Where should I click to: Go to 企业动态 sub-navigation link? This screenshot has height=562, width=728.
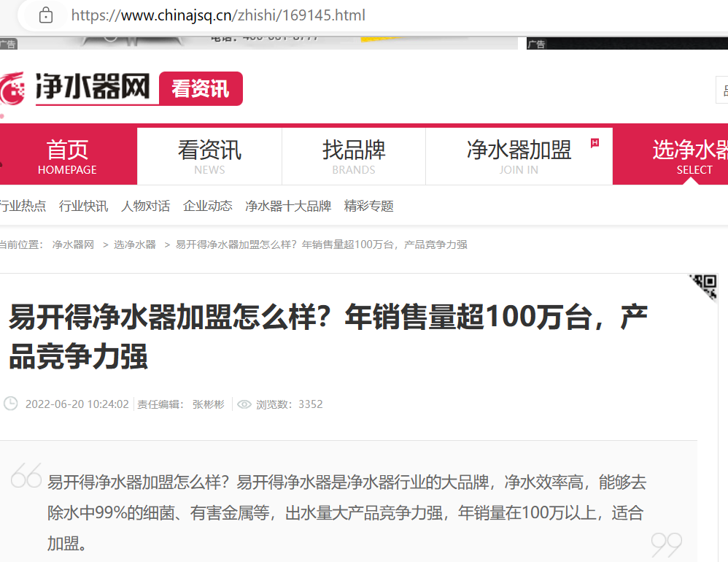208,206
